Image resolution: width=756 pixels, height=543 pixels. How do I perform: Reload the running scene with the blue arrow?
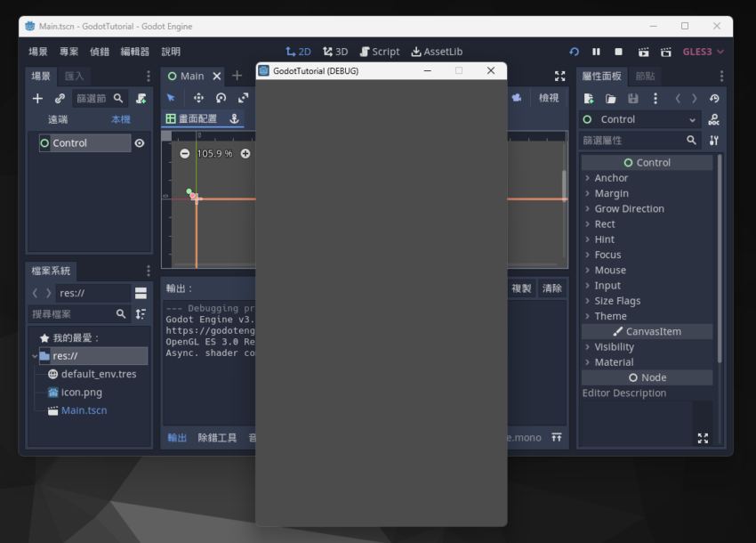[x=574, y=52]
